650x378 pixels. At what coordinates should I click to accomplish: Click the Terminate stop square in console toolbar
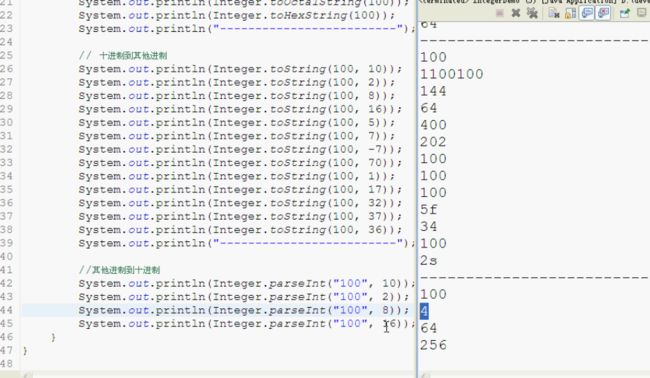click(x=500, y=13)
